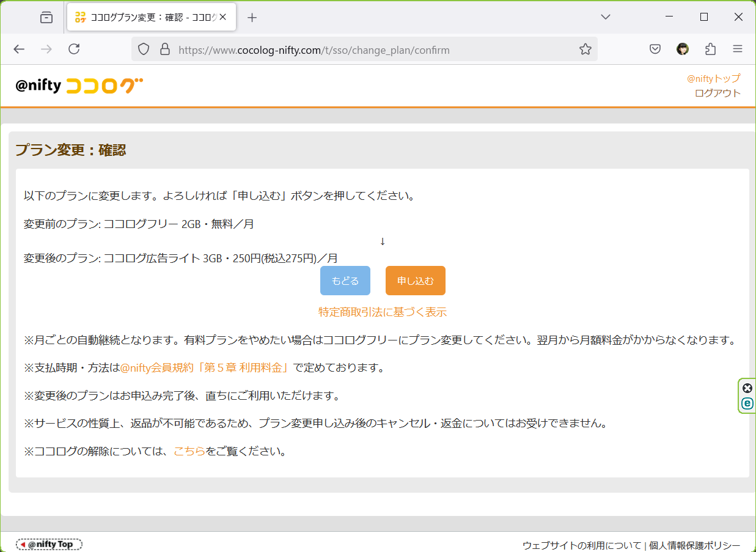Close the ココログプラン変更 tab
The height and width of the screenshot is (552, 756).
pos(223,18)
